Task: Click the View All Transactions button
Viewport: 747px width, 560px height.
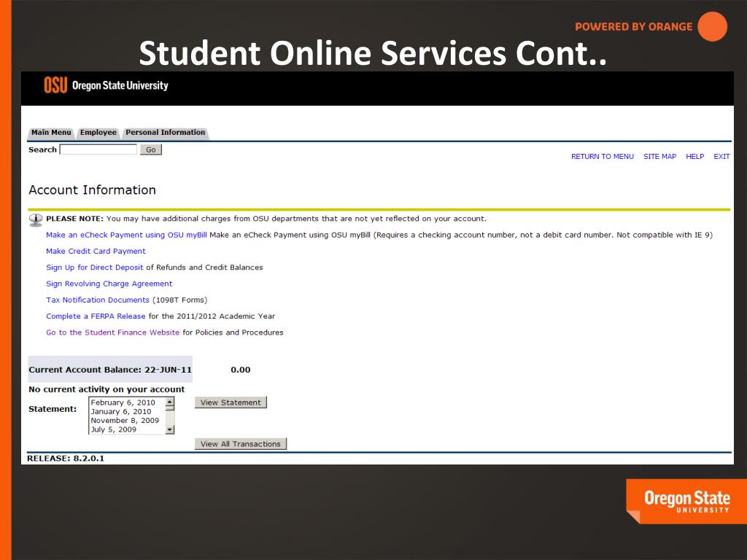Action: pyautogui.click(x=241, y=444)
